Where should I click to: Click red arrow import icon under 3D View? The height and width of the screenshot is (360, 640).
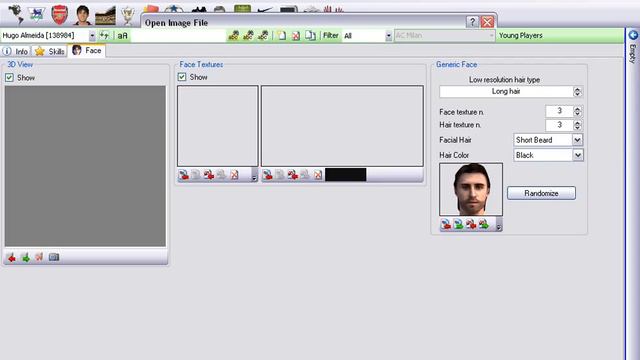11,257
